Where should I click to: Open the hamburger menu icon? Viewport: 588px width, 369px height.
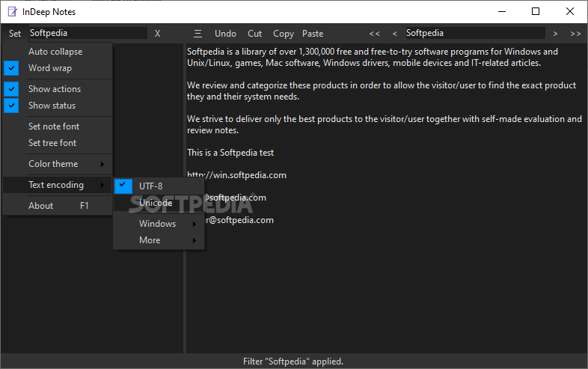197,34
